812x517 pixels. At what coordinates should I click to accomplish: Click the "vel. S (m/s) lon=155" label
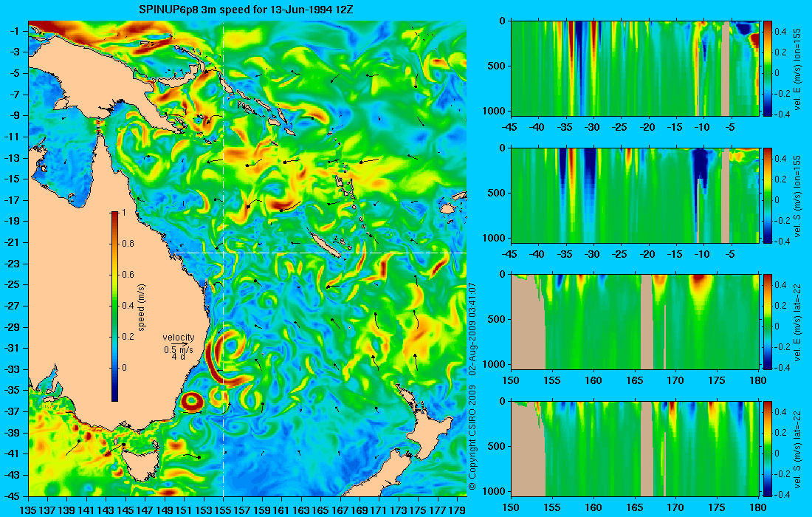(x=798, y=195)
